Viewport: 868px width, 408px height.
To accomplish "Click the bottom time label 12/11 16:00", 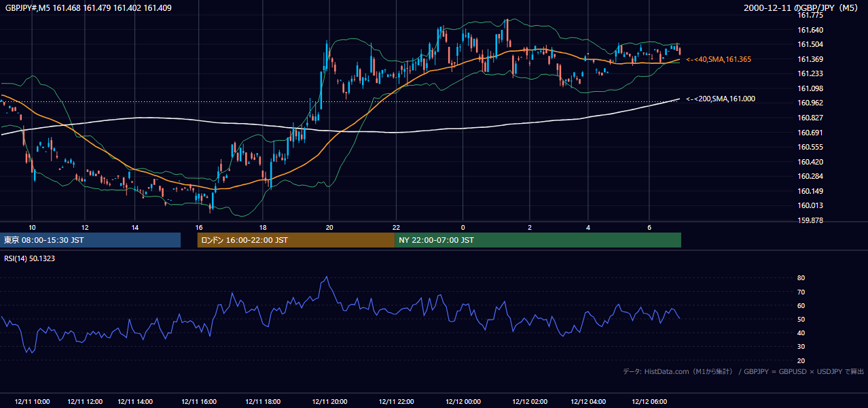I will (199, 402).
